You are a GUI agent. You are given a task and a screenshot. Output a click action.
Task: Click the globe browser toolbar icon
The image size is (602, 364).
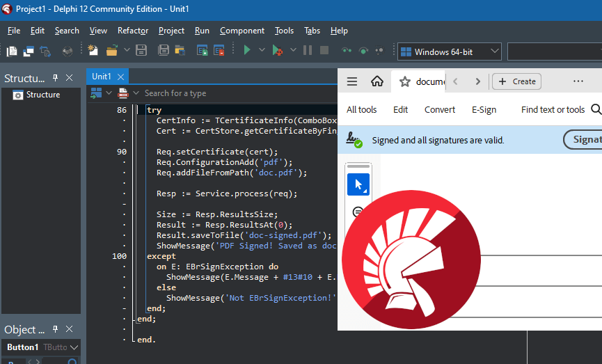click(68, 51)
